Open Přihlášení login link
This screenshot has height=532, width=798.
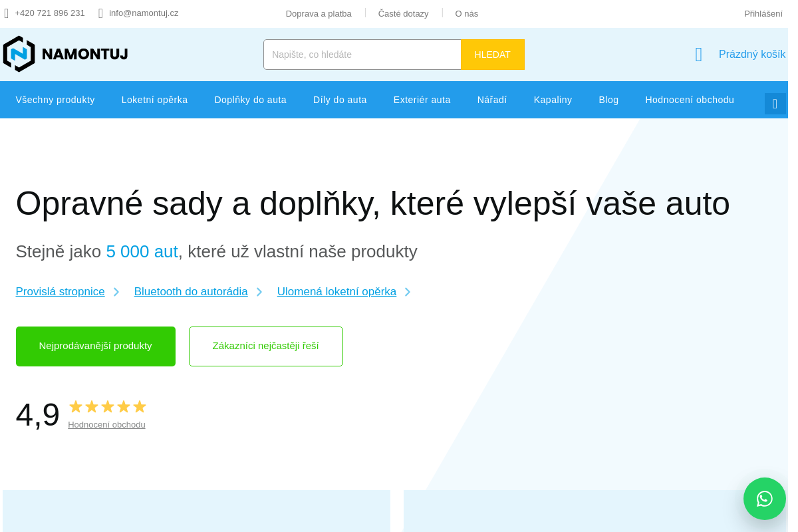763,13
